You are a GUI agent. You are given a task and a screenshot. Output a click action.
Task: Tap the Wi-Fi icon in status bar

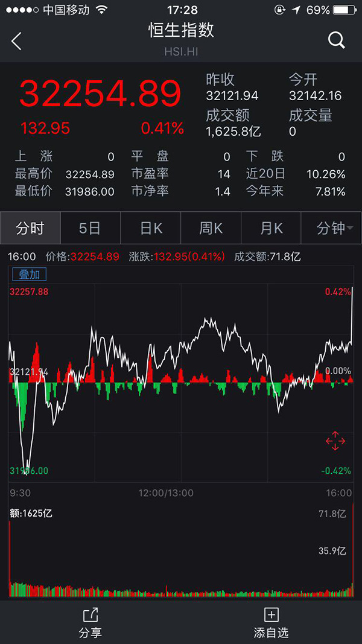coord(101,10)
